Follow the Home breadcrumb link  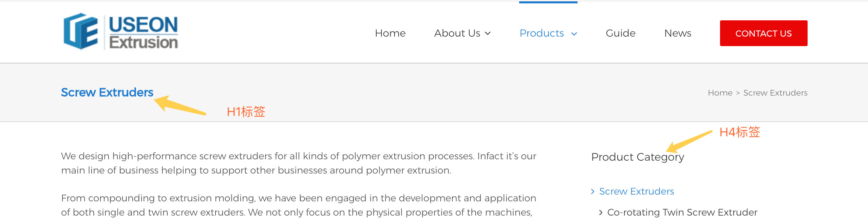pyautogui.click(x=720, y=93)
